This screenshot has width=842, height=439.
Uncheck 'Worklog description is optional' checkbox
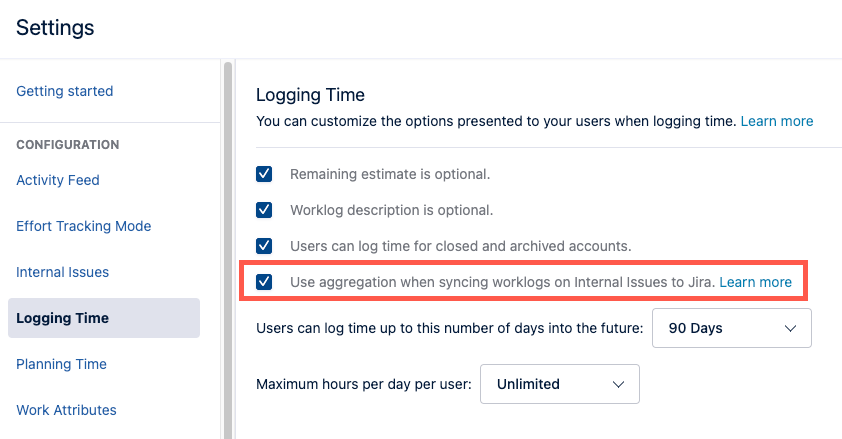pos(265,210)
